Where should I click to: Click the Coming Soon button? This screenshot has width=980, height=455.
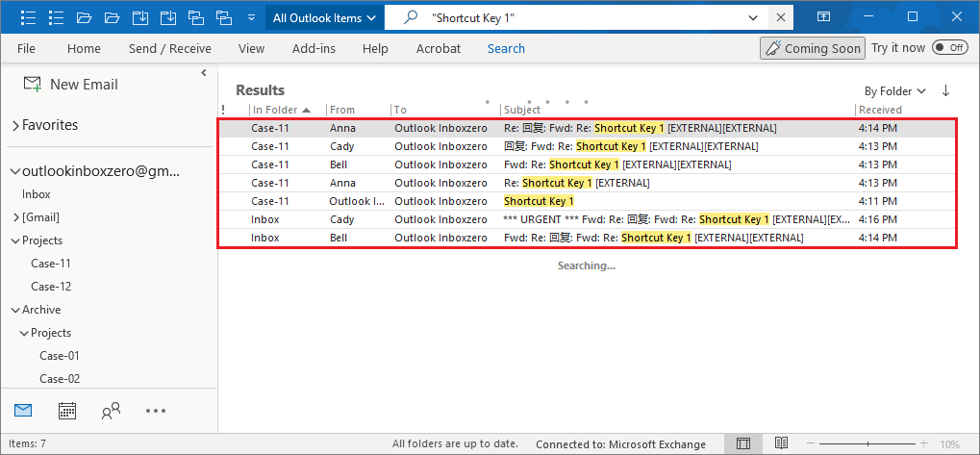tap(813, 48)
